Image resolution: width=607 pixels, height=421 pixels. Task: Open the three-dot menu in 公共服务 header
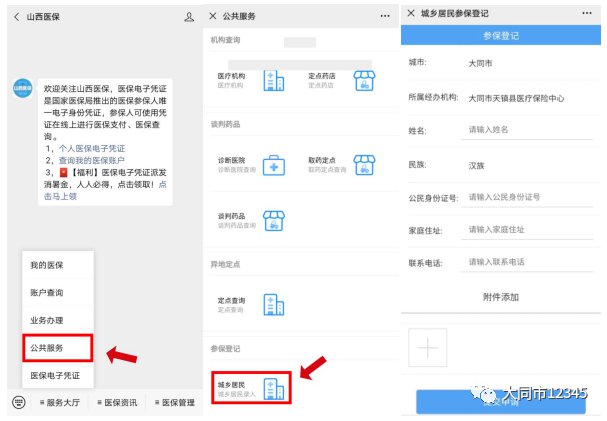tap(386, 17)
